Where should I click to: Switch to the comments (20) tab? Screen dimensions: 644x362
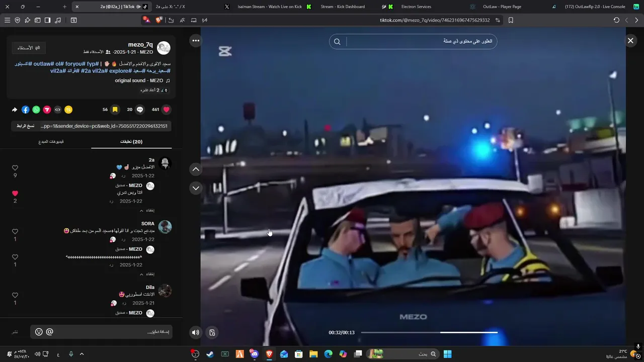tap(131, 142)
